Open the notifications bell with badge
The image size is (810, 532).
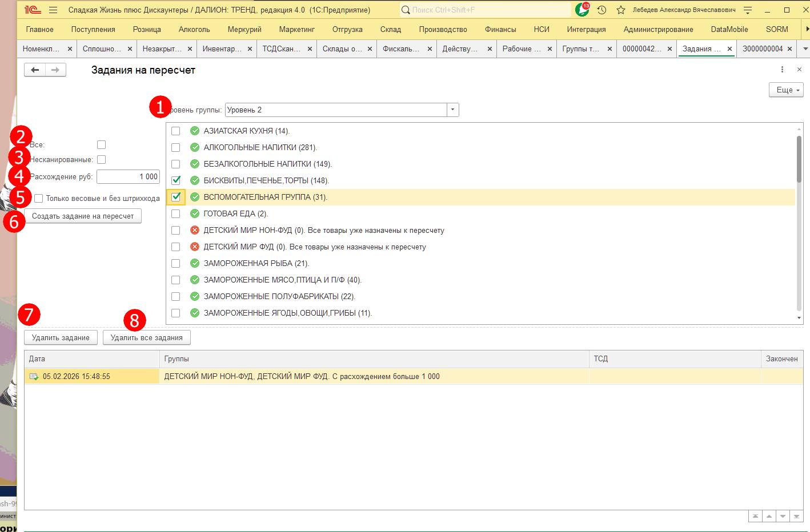pyautogui.click(x=582, y=10)
